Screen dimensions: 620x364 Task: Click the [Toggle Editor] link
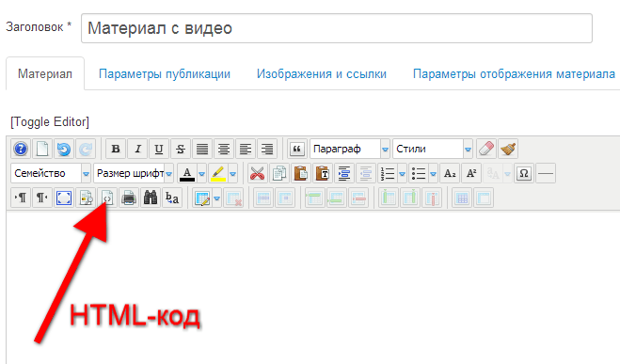(x=50, y=121)
